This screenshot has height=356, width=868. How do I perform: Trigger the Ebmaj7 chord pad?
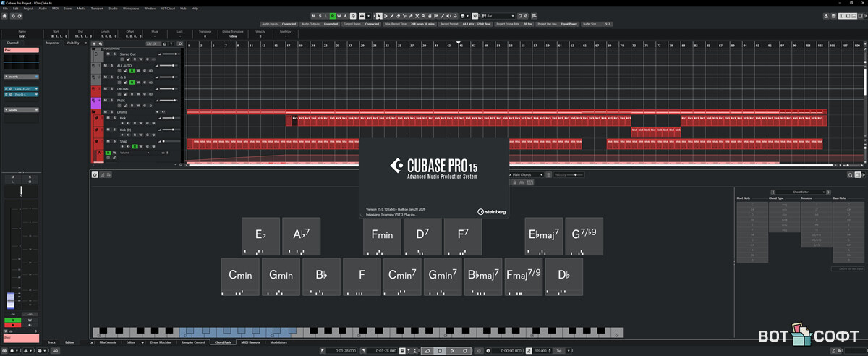click(x=544, y=235)
